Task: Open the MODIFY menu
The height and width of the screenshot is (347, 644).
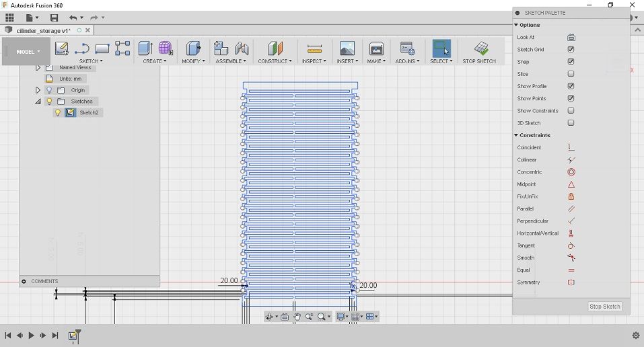Action: [x=193, y=61]
